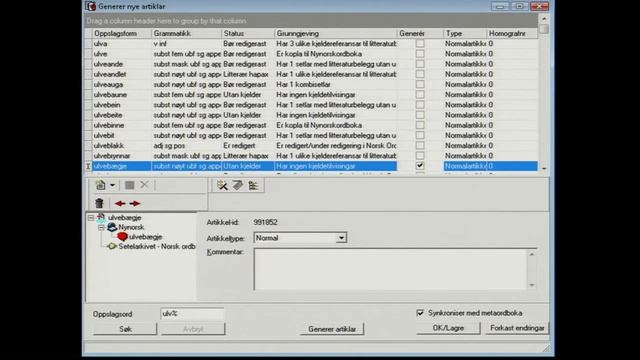Click the red left arrow icon
The width and height of the screenshot is (640, 360).
pyautogui.click(x=120, y=203)
